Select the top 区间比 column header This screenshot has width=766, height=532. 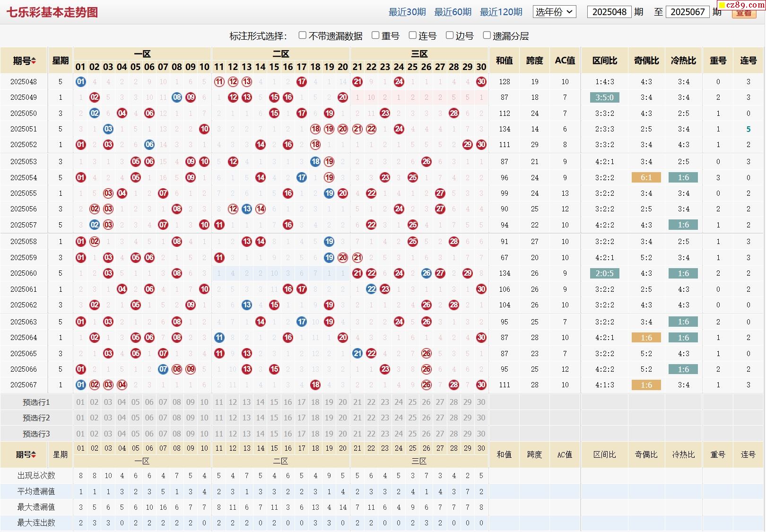605,61
